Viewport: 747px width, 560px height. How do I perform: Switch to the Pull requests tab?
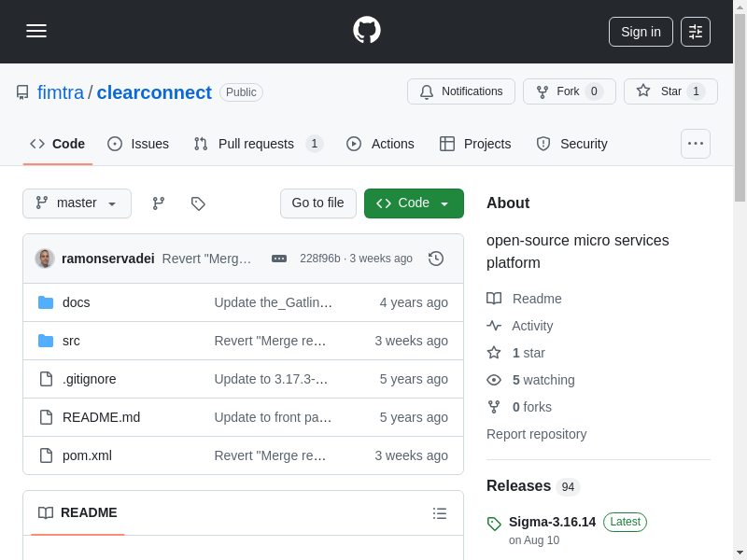[257, 144]
